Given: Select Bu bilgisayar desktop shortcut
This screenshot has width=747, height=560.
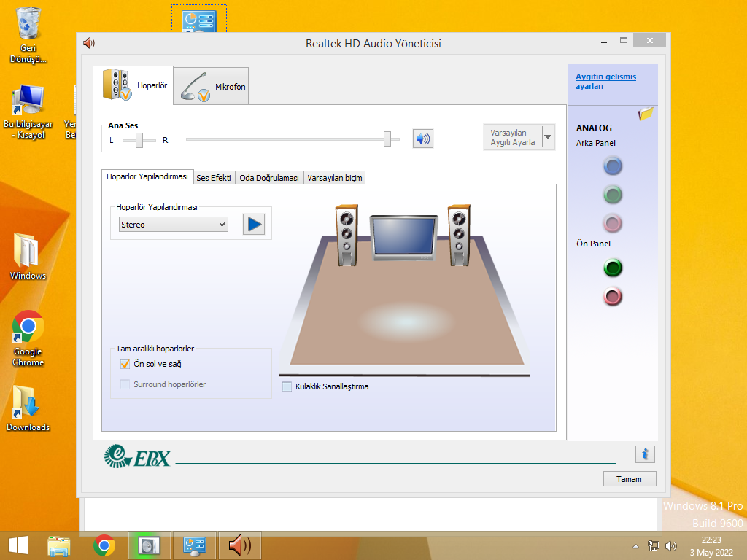Looking at the screenshot, I should [x=28, y=112].
